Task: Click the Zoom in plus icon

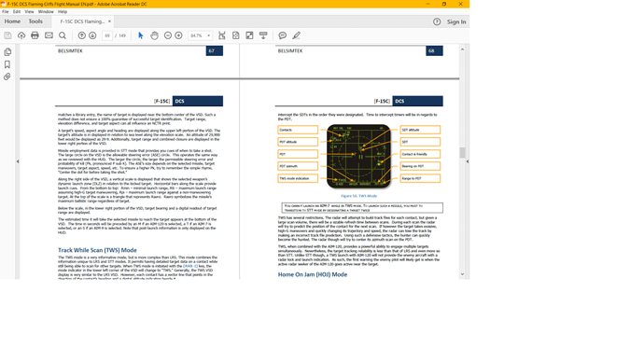Action: [178, 35]
